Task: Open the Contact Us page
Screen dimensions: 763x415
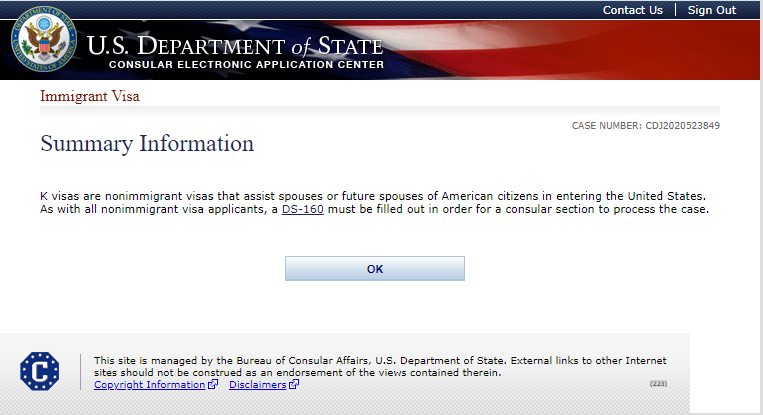Action: (632, 10)
